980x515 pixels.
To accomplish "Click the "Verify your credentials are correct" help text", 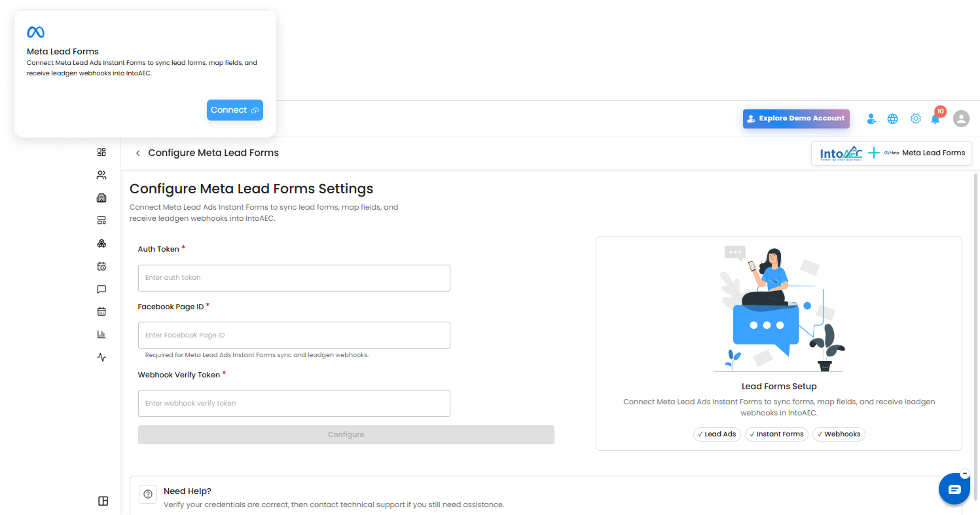I will click(x=334, y=505).
